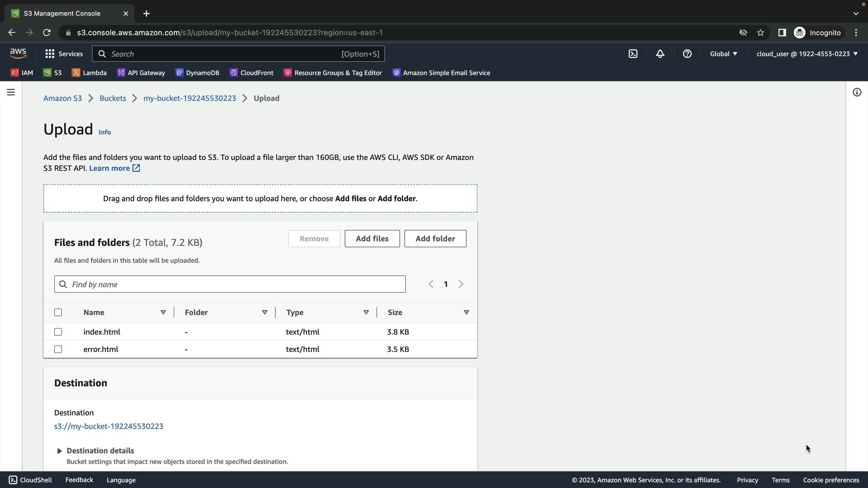
Task: Click the Find by name search field
Action: pyautogui.click(x=235, y=284)
